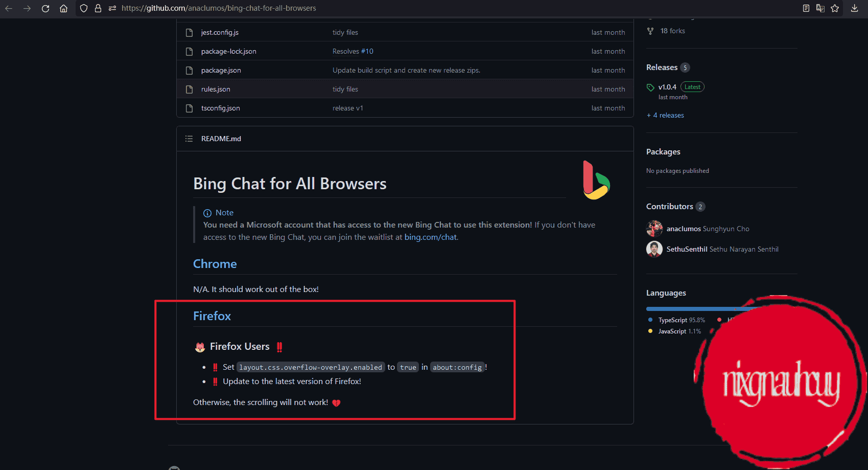
Task: Click the file icon beside jest.config.js
Action: click(x=189, y=32)
